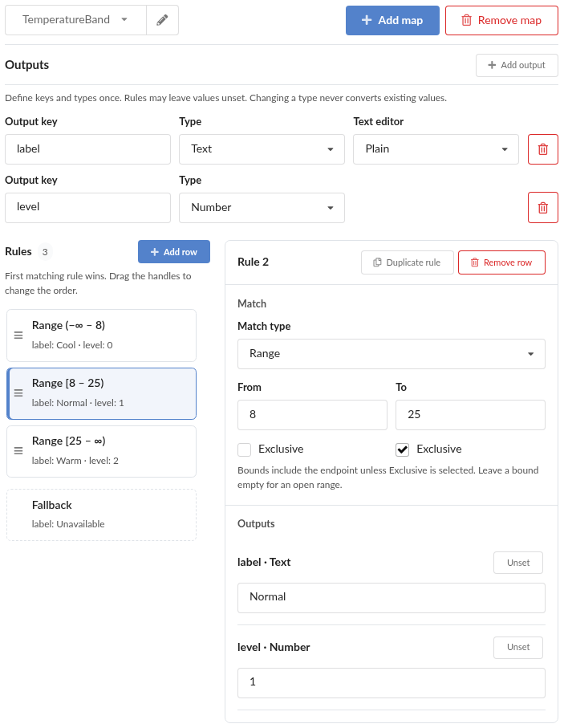Focus the output key field containing level
Screen dimensions: 564x728
click(x=87, y=208)
